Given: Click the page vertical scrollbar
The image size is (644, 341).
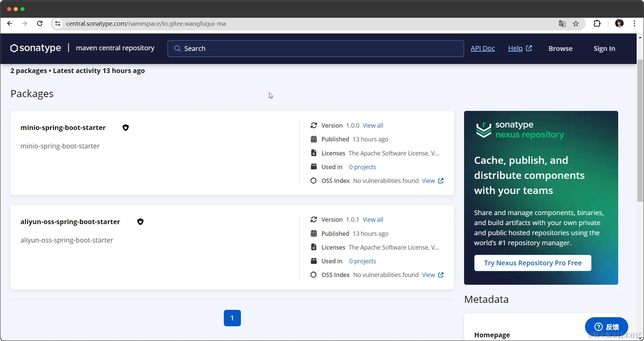Looking at the screenshot, I should (x=640, y=131).
